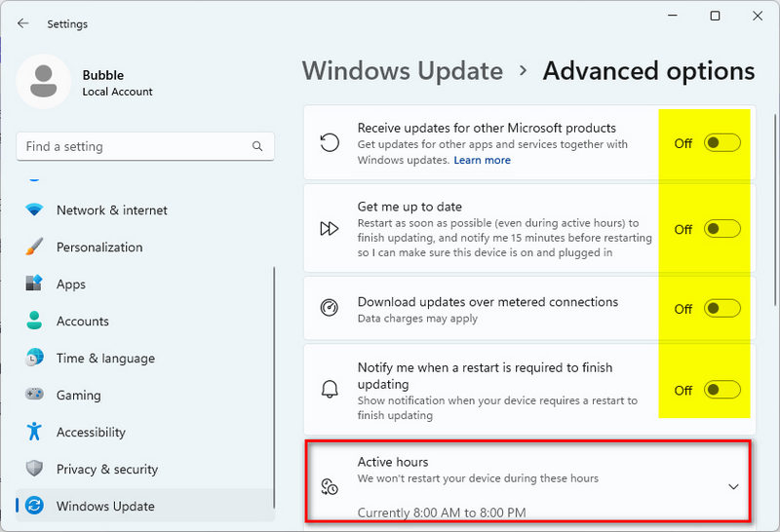Click the sidebar navigation scrollbar

(274, 387)
